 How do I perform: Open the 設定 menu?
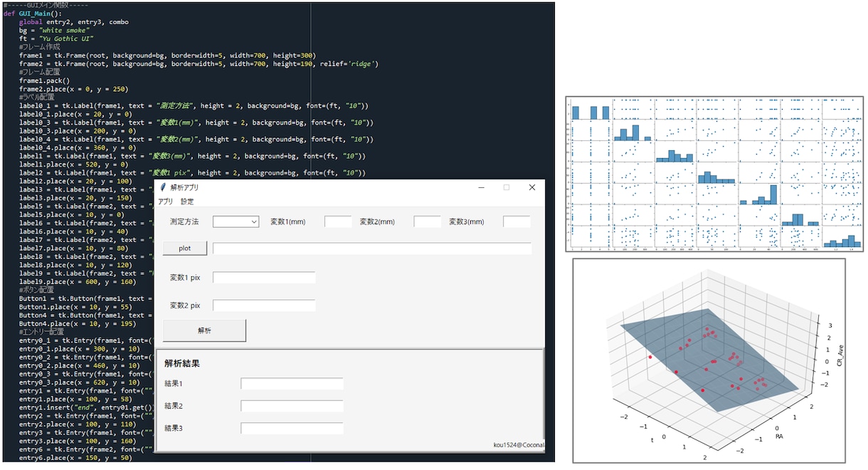tap(186, 202)
